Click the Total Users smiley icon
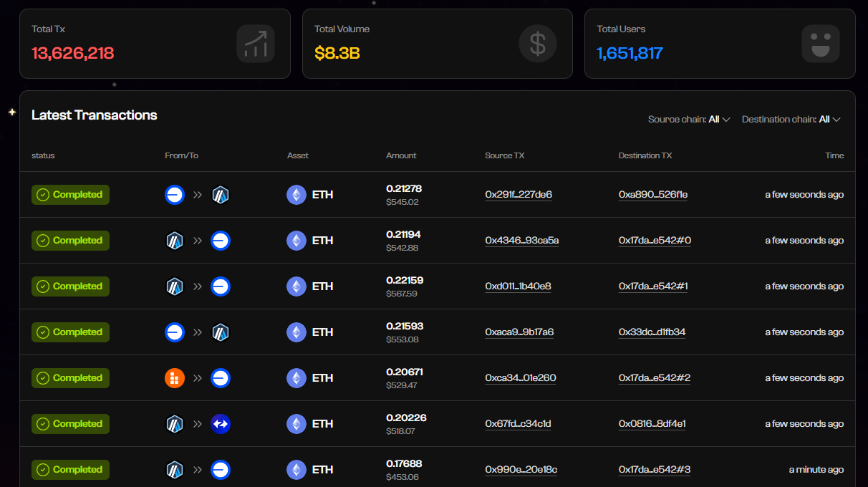Screen dimensions: 868x487 [821, 44]
